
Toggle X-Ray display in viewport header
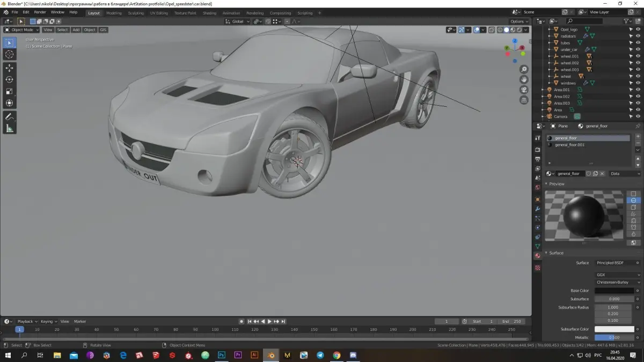point(491,30)
